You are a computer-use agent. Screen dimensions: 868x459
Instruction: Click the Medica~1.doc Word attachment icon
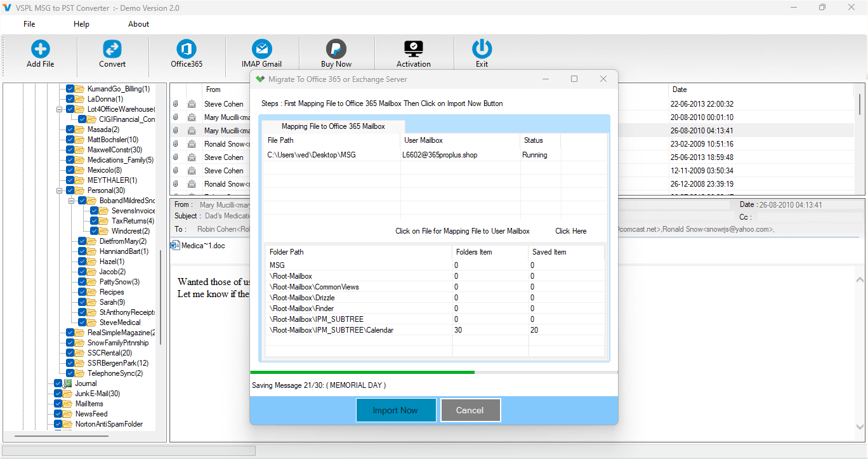coord(175,246)
